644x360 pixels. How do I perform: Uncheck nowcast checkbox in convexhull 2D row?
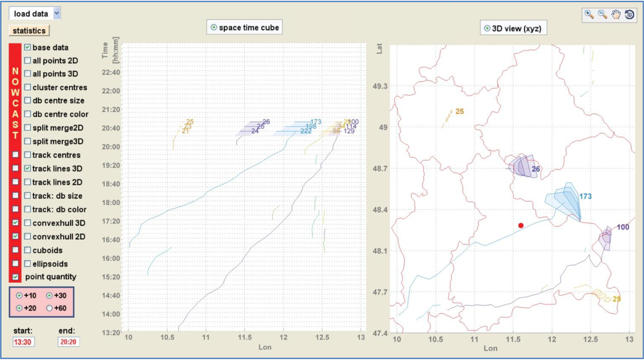tap(15, 236)
